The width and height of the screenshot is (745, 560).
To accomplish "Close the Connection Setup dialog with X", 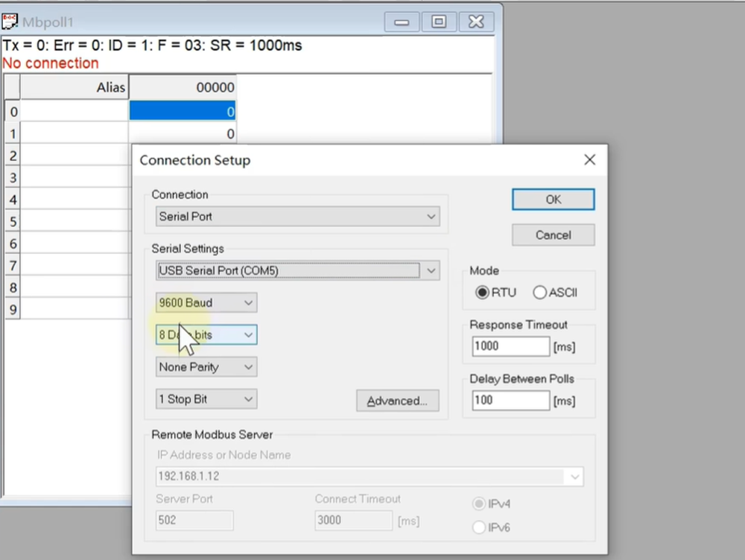I will click(589, 160).
